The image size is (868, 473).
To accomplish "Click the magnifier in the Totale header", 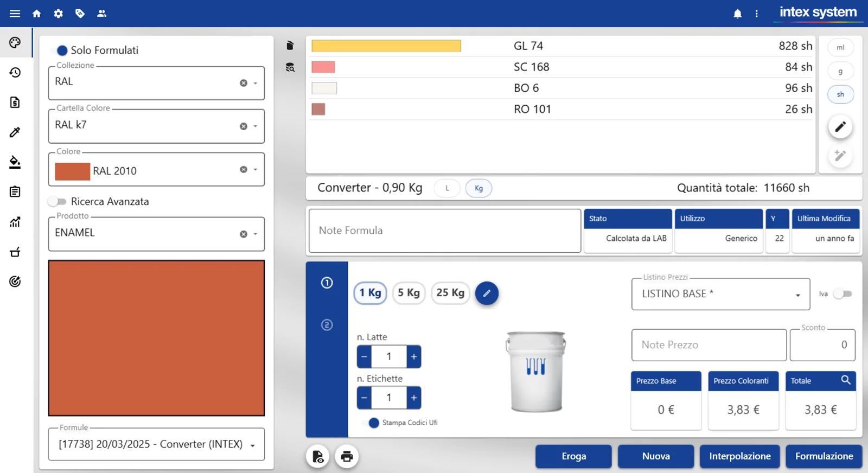I will point(846,380).
